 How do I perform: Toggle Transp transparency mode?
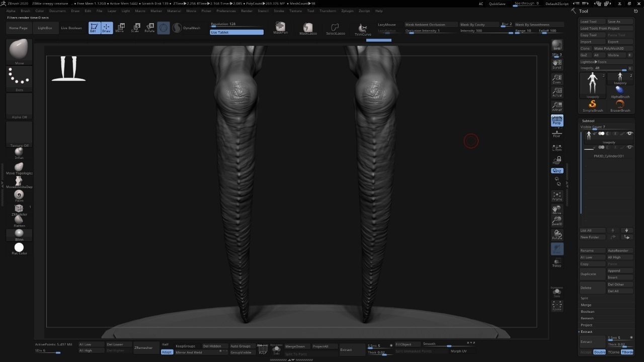[x=557, y=263]
